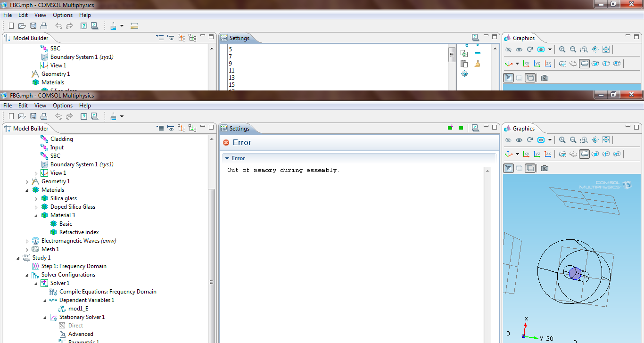644x343 pixels.
Task: Click the purple fiber core in the Graphics view
Action: pos(574,273)
